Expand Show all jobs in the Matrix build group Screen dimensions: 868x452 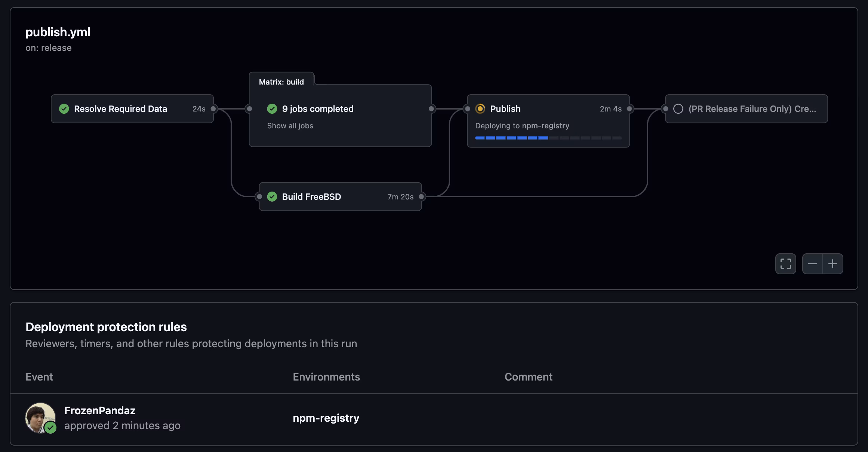(290, 126)
